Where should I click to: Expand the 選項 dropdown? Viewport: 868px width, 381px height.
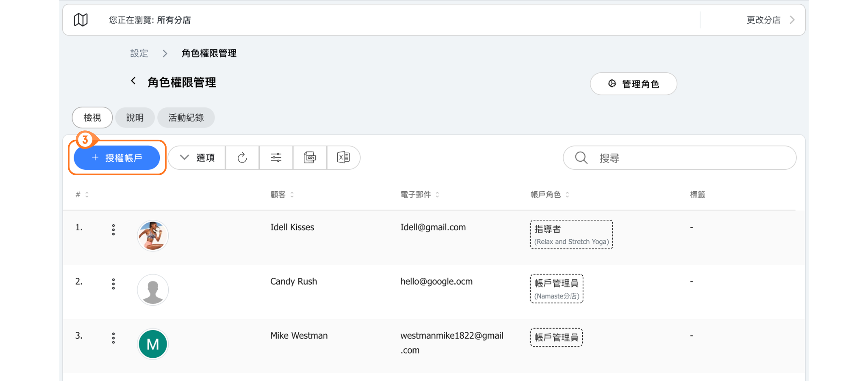click(197, 158)
